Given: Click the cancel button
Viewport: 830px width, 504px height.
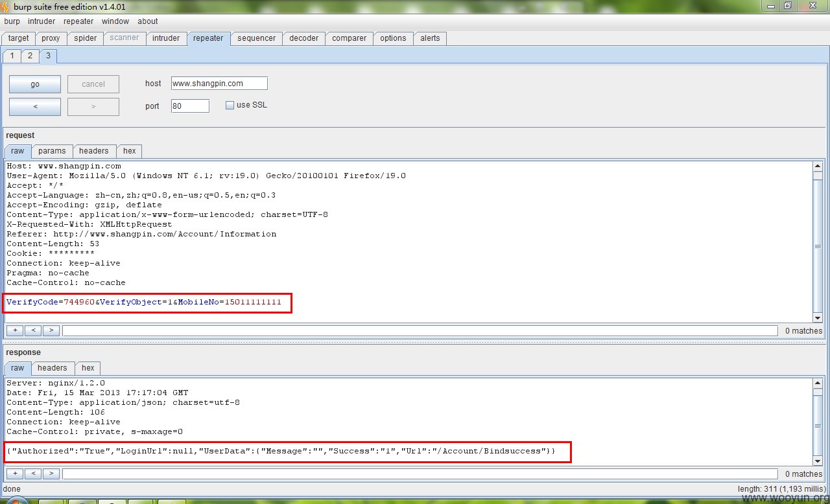Looking at the screenshot, I should [x=93, y=84].
